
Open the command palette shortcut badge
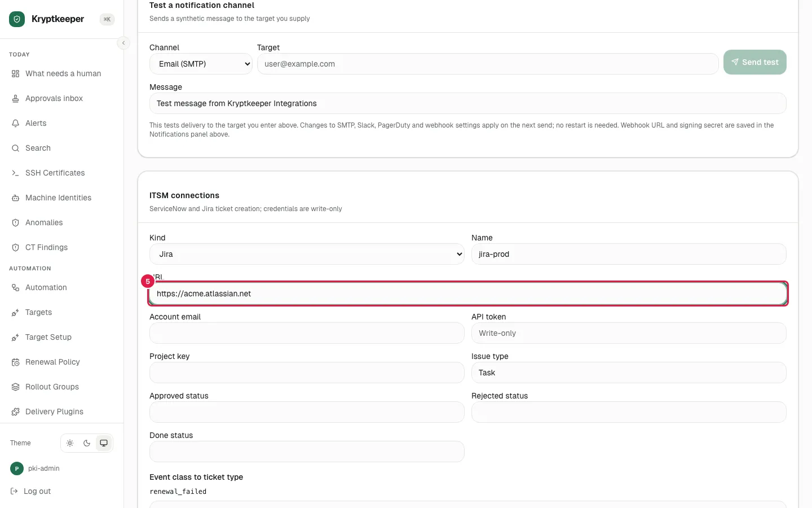pyautogui.click(x=107, y=19)
